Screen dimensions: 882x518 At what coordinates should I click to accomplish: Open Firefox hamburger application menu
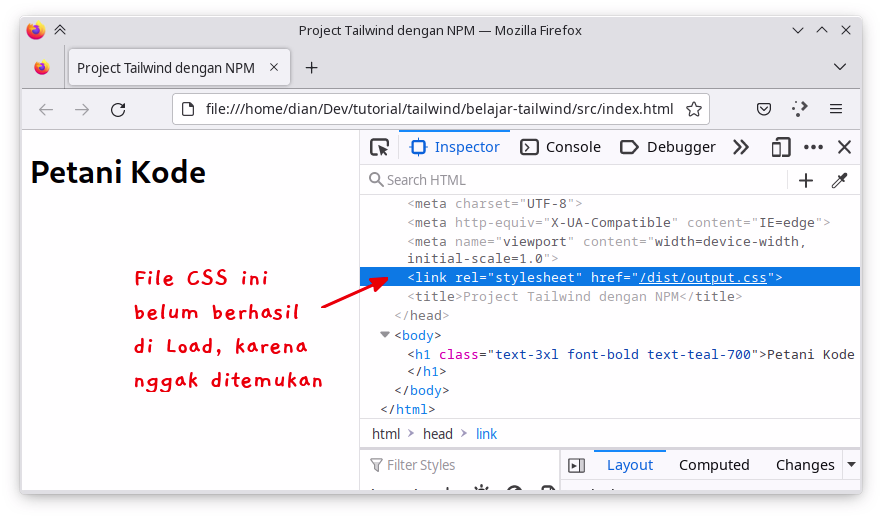click(x=836, y=109)
